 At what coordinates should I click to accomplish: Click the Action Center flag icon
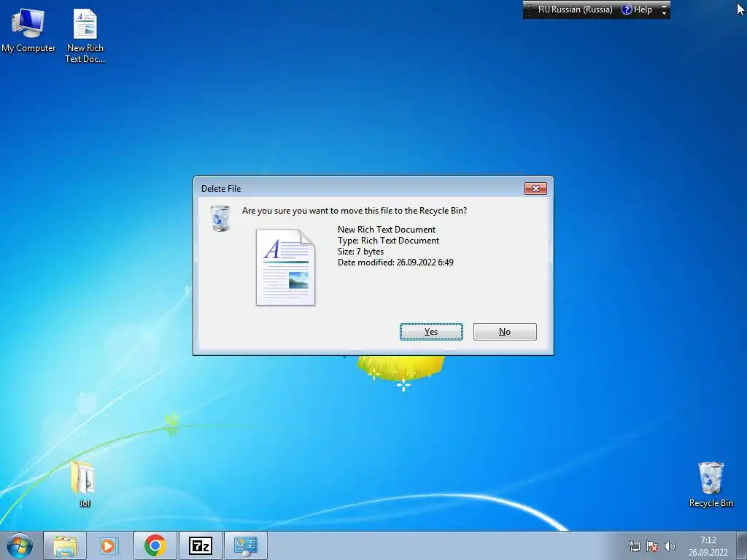pyautogui.click(x=652, y=546)
